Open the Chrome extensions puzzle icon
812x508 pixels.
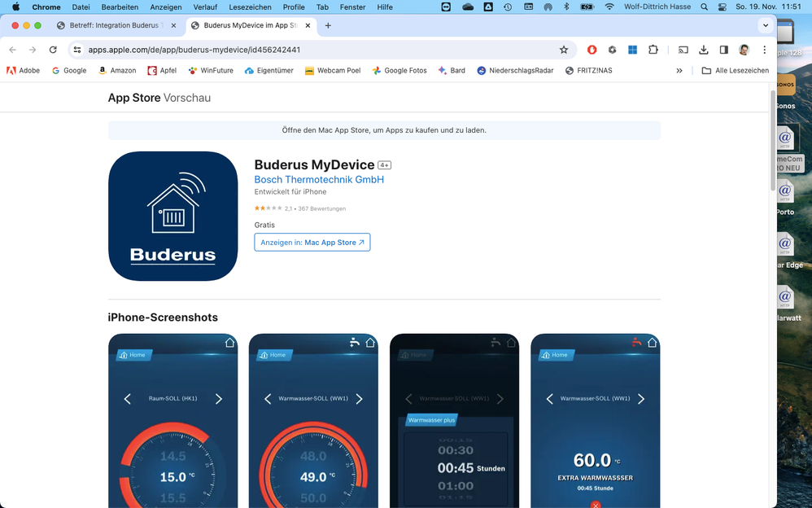click(x=653, y=50)
